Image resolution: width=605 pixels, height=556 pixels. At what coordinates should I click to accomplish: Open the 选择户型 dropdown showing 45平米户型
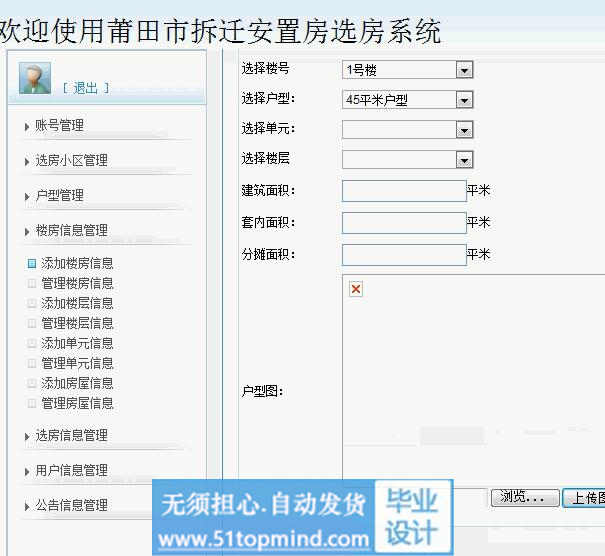(x=407, y=100)
